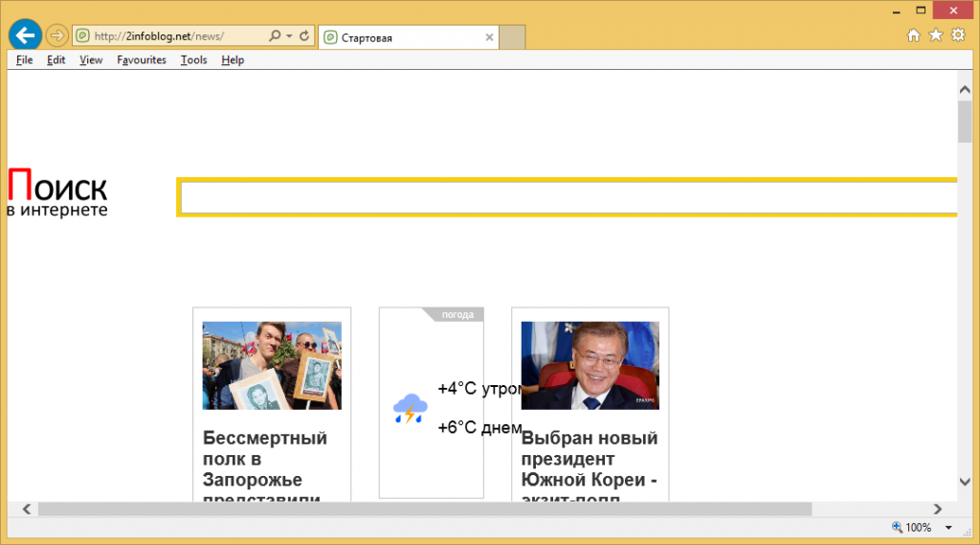Click the Forward navigation arrow

[56, 36]
